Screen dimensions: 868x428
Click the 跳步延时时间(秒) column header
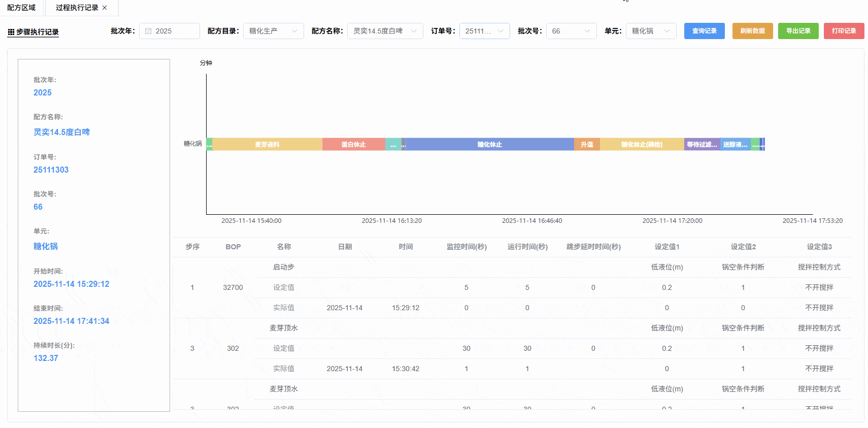pos(593,247)
